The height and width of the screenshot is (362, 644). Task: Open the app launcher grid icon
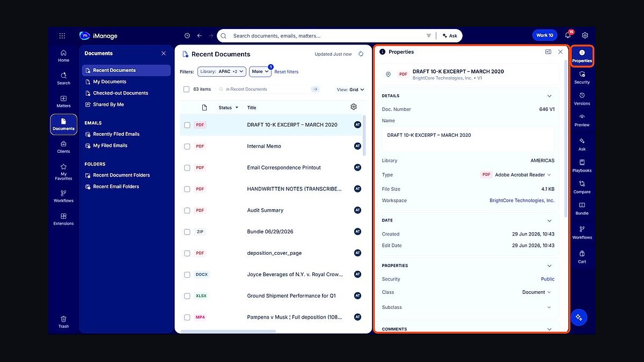pos(62,36)
